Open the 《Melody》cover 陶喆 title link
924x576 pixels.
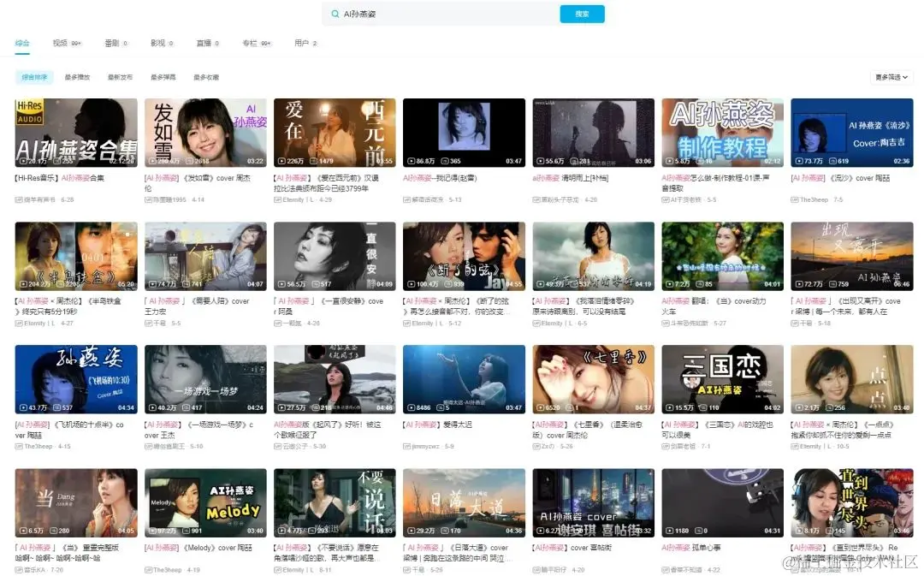198,548
